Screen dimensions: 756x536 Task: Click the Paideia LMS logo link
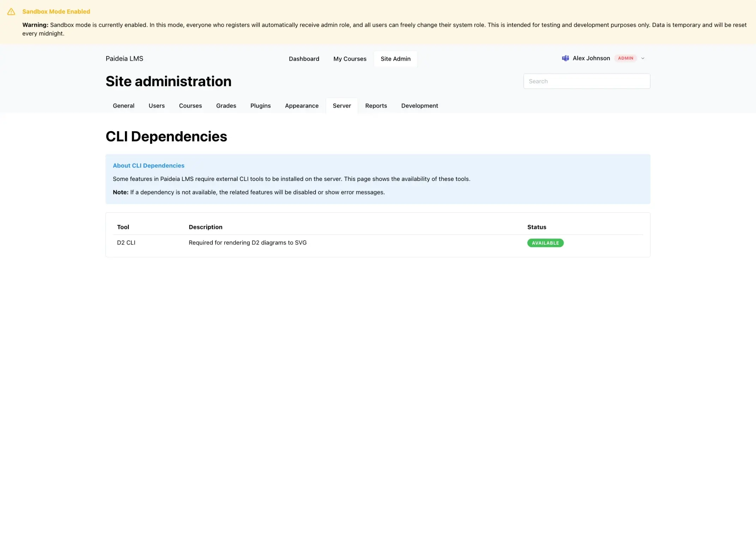124,59
